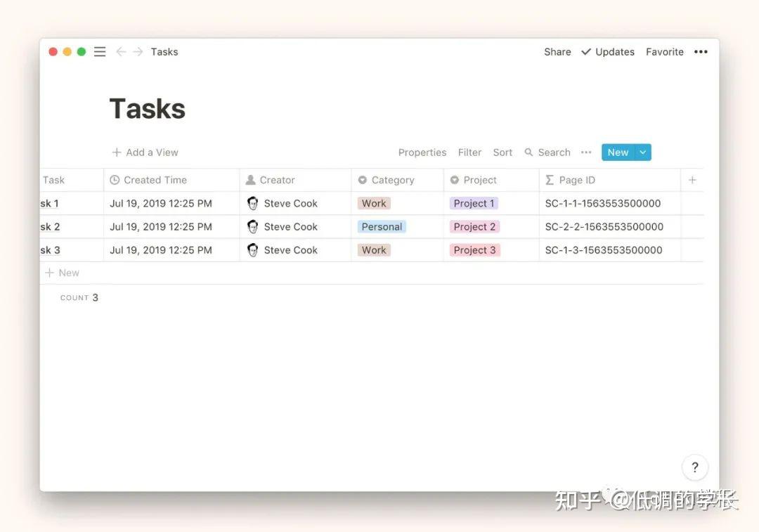Click the Created Time column header

click(171, 180)
